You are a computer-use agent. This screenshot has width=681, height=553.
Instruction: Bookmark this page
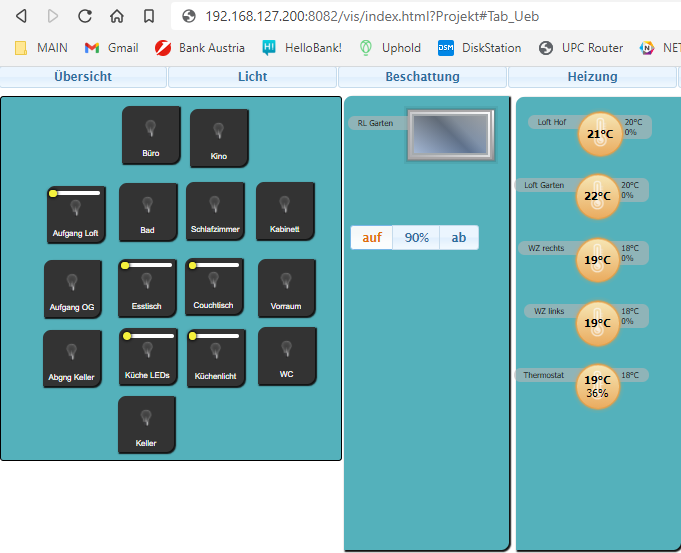149,17
